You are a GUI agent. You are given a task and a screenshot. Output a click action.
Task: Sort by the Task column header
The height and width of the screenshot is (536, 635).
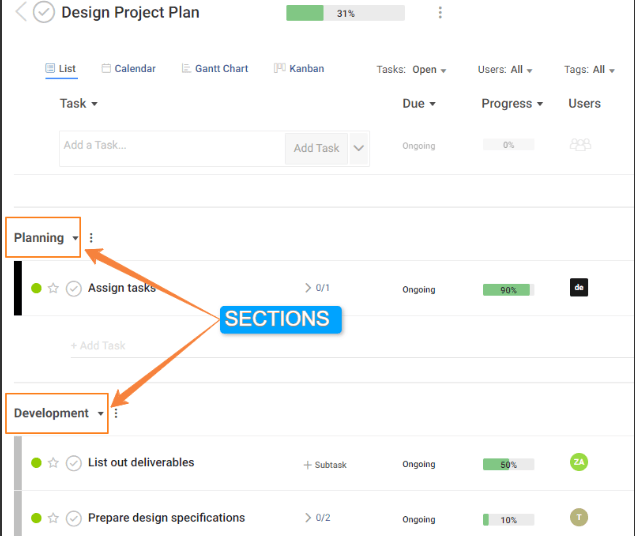coord(79,104)
